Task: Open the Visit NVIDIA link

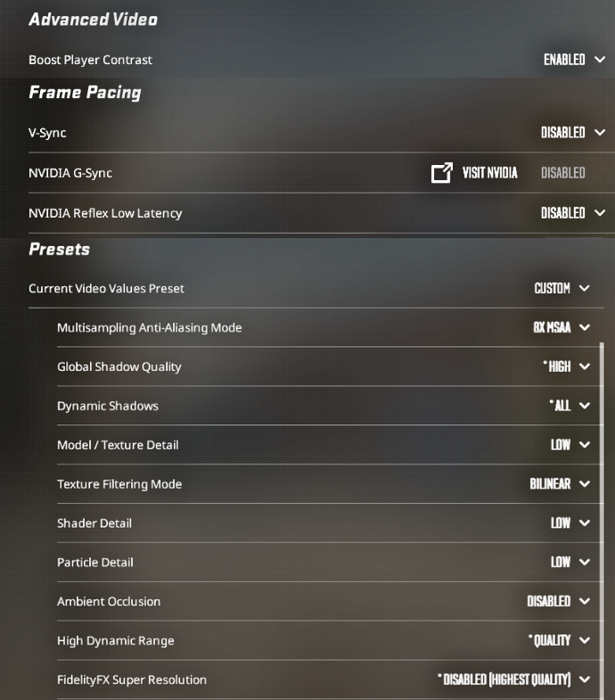Action: (489, 173)
